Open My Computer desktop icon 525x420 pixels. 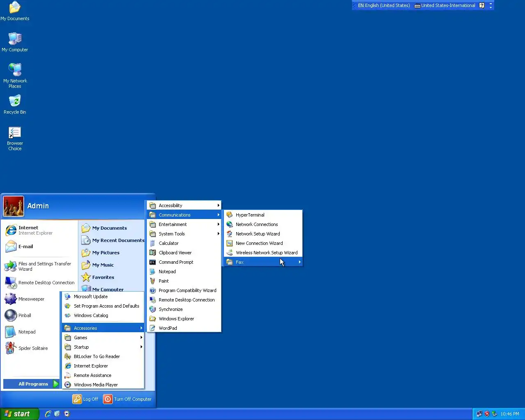coord(15,42)
